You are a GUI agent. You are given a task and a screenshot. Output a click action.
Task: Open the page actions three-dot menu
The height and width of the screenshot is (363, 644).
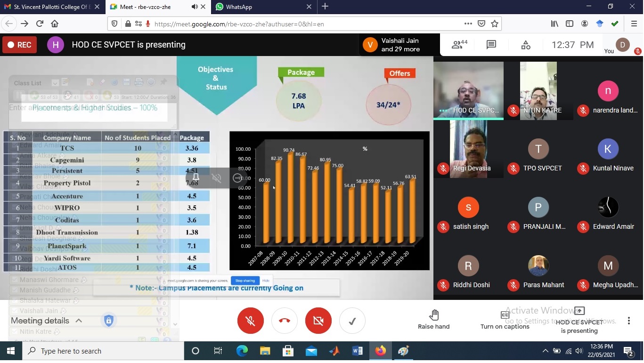[x=468, y=24]
